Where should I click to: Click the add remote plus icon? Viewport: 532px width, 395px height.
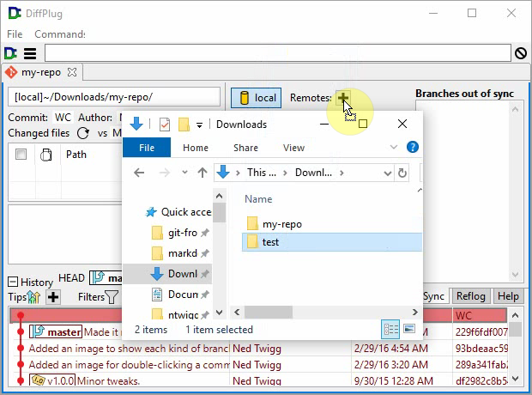[342, 98]
